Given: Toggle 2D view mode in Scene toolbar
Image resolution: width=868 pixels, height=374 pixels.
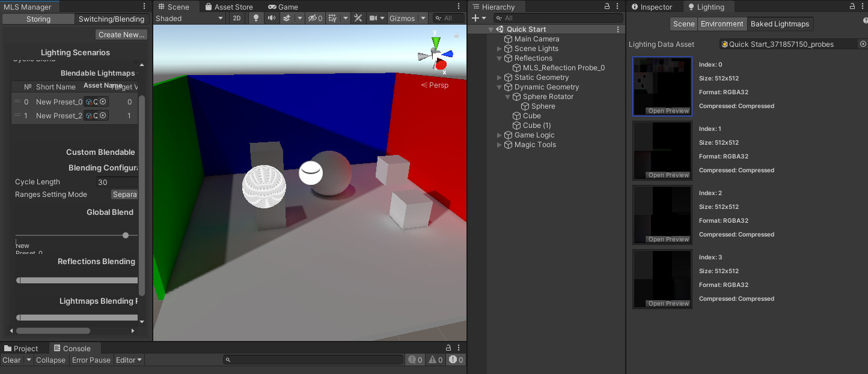Looking at the screenshot, I should tap(237, 18).
